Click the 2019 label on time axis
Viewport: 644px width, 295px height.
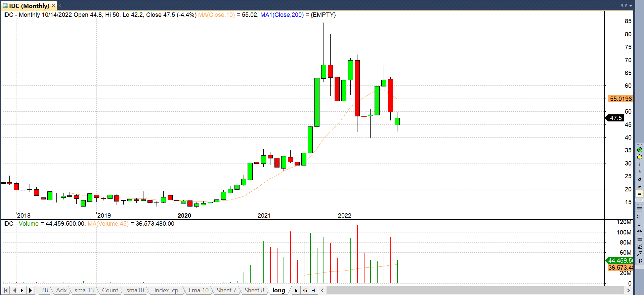[x=104, y=216]
